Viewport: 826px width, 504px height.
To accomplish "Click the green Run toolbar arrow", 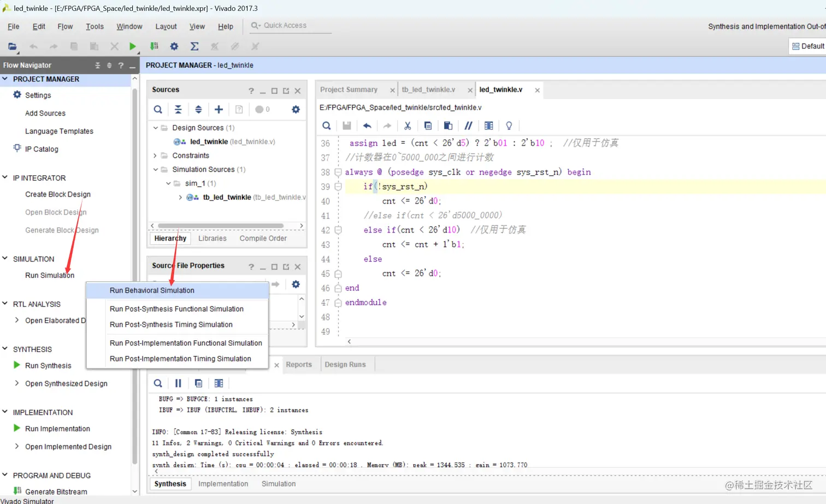I will 132,46.
